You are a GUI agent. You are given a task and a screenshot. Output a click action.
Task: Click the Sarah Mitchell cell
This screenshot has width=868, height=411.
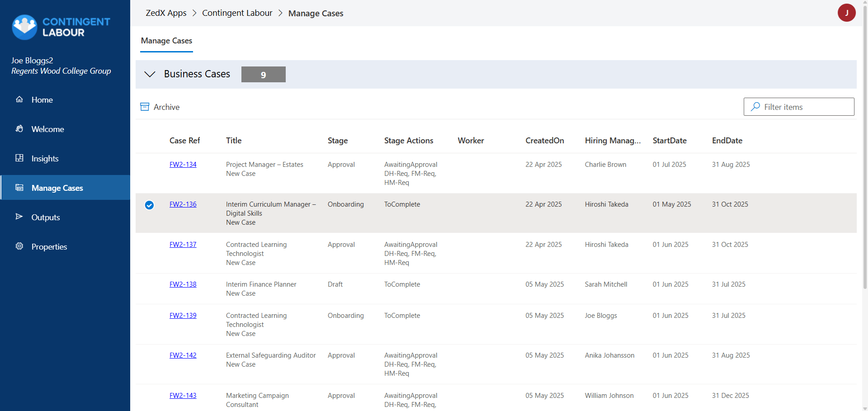click(606, 284)
